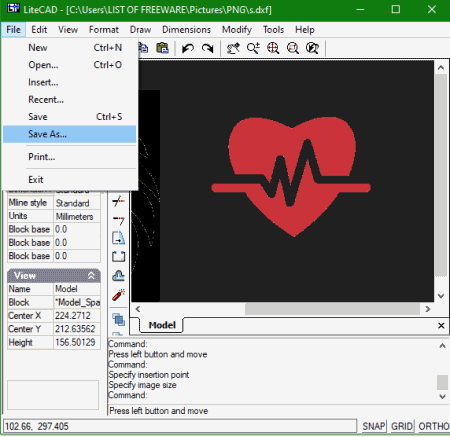Viewport: 450px width, 437px height.
Task: Select the Model tab
Action: 162,325
